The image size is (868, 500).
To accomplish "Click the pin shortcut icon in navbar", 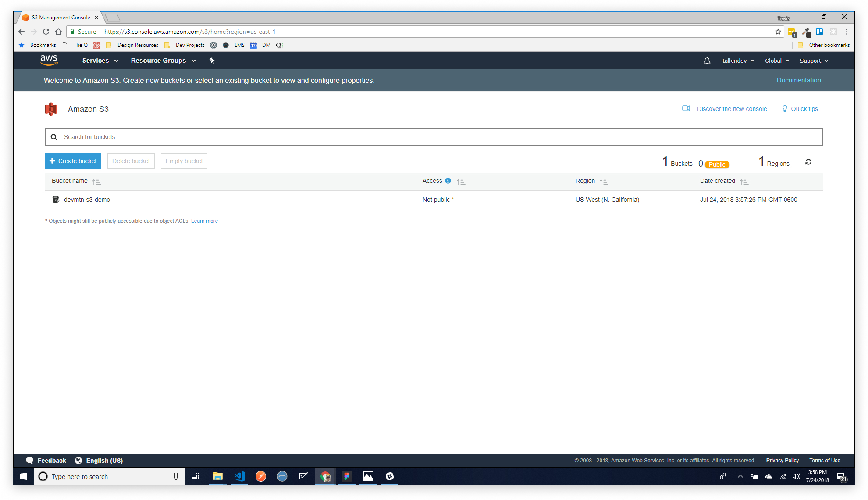I will point(212,61).
